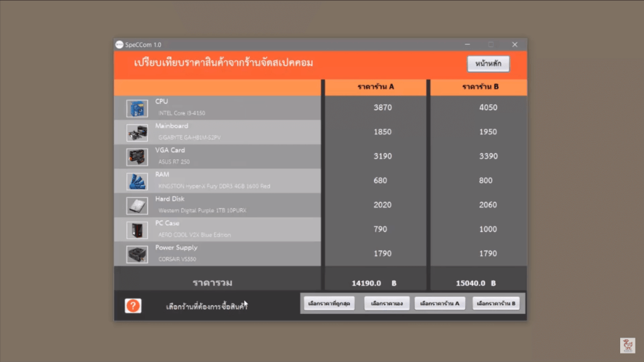Choose the เลือกราคาร้าน A button
The width and height of the screenshot is (644, 362).
pos(439,303)
